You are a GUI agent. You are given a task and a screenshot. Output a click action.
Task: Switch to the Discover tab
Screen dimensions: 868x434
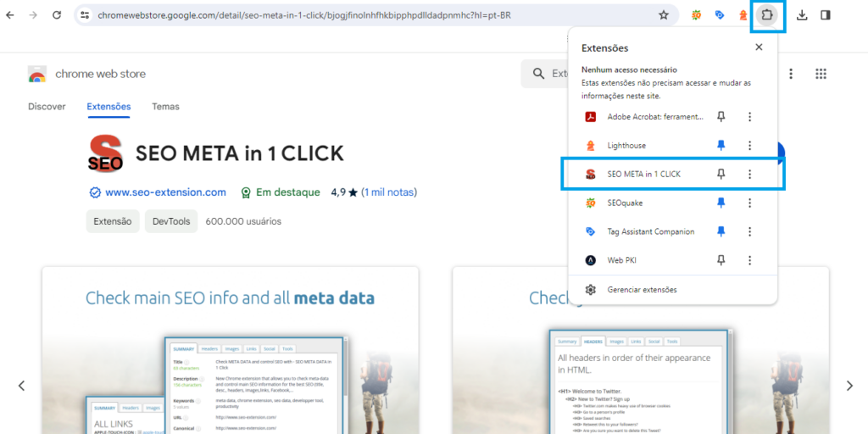[47, 106]
